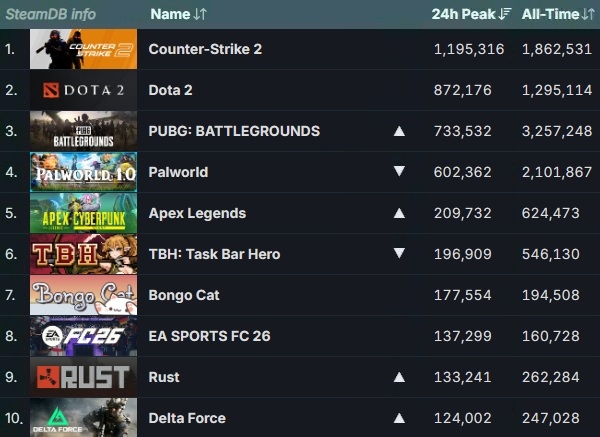
Task: Select all-time value 1,295,114
Action: [557, 90]
